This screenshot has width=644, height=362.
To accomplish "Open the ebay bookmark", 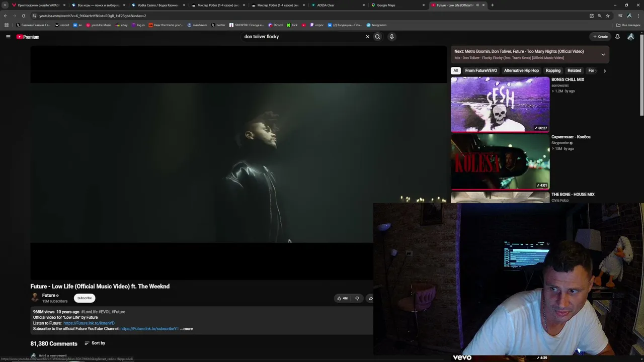I will 121,25.
